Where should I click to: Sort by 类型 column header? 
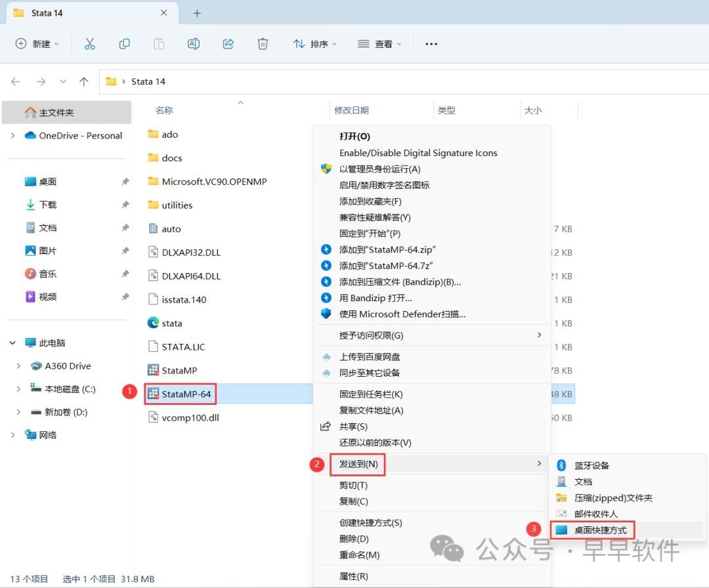point(446,110)
